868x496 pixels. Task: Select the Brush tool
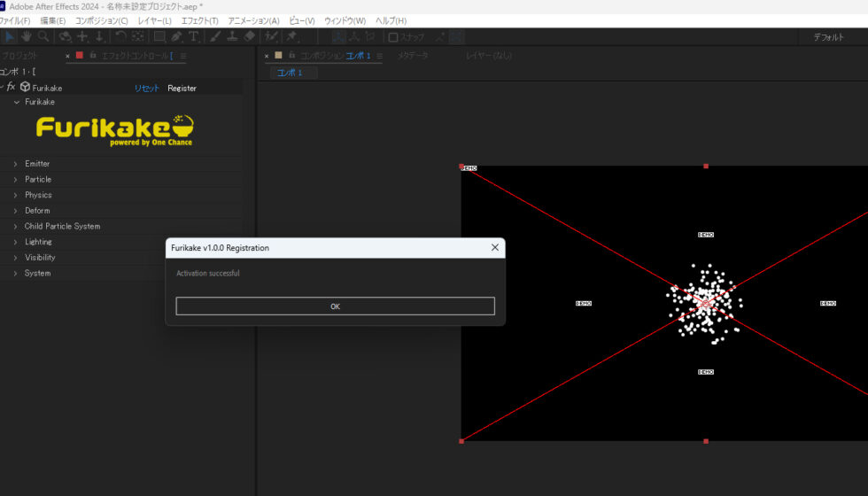click(215, 36)
